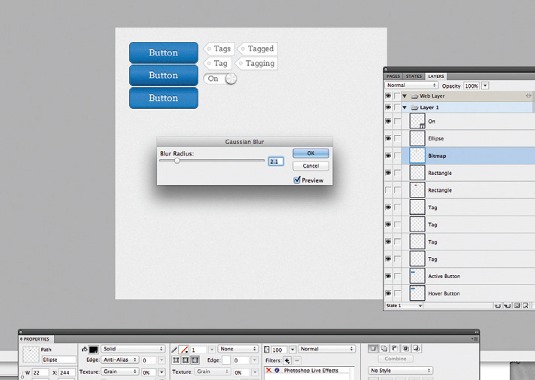The height and width of the screenshot is (380, 535).
Task: Delete Photoshop Live Effects with red X
Action: point(269,370)
